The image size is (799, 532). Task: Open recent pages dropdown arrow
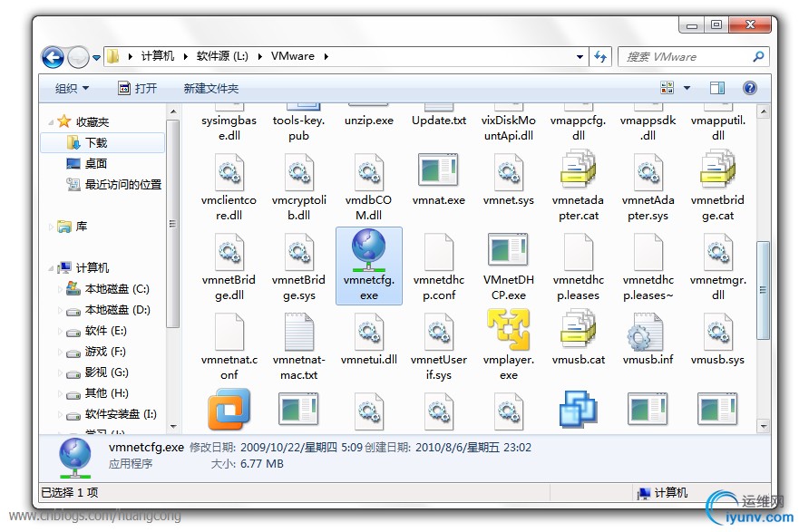96,57
